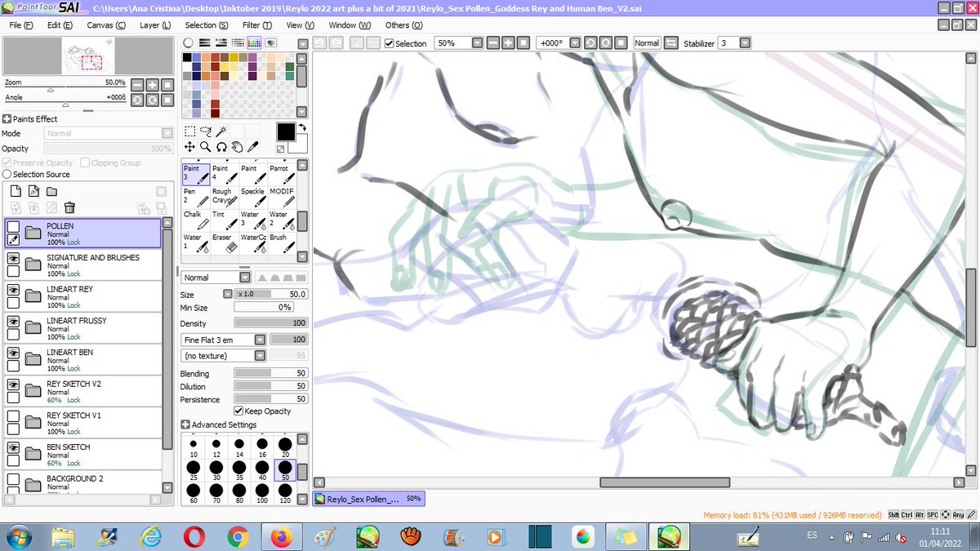The image size is (980, 551).
Task: Choose the Tint brush
Action: [225, 219]
